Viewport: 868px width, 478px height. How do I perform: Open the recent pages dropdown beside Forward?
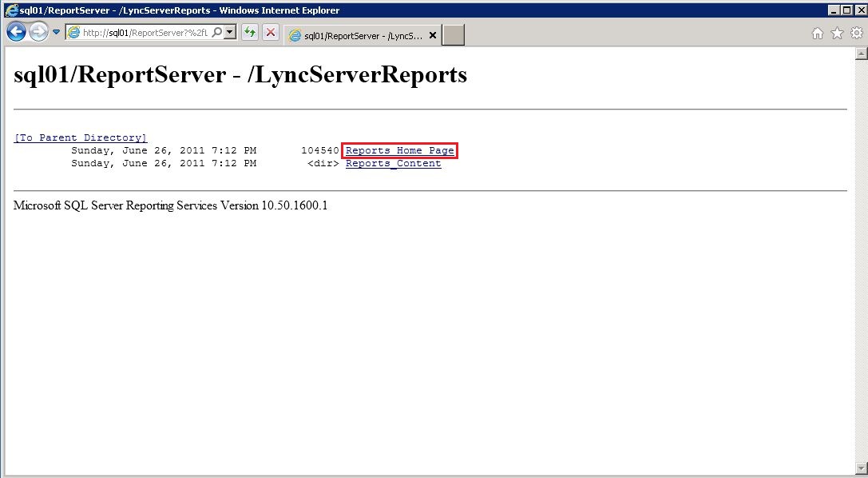click(57, 32)
